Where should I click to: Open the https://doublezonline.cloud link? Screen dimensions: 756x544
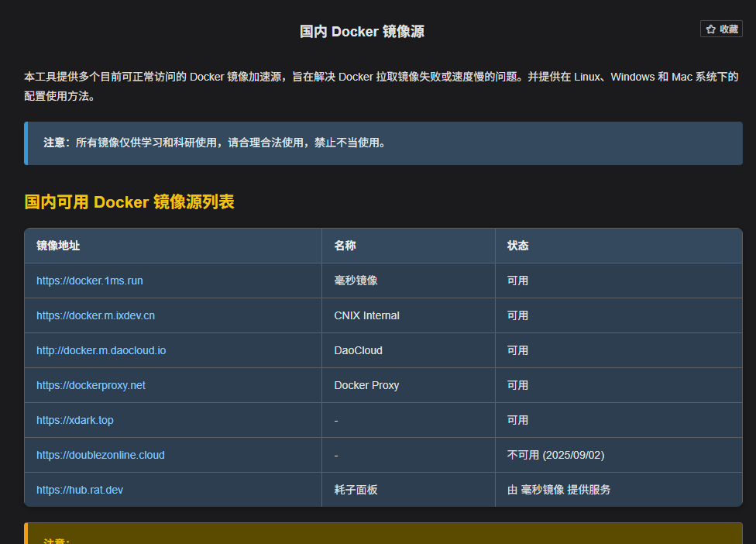tap(100, 455)
